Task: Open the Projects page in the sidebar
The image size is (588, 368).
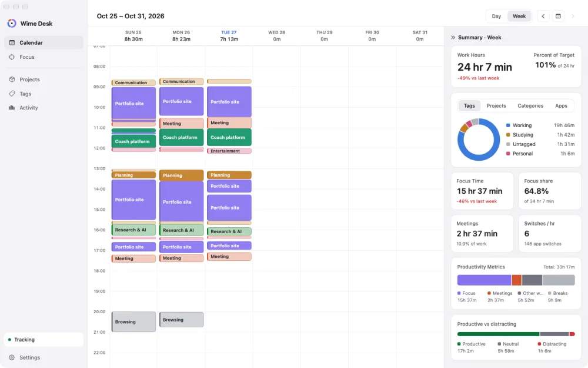Action: click(44, 79)
